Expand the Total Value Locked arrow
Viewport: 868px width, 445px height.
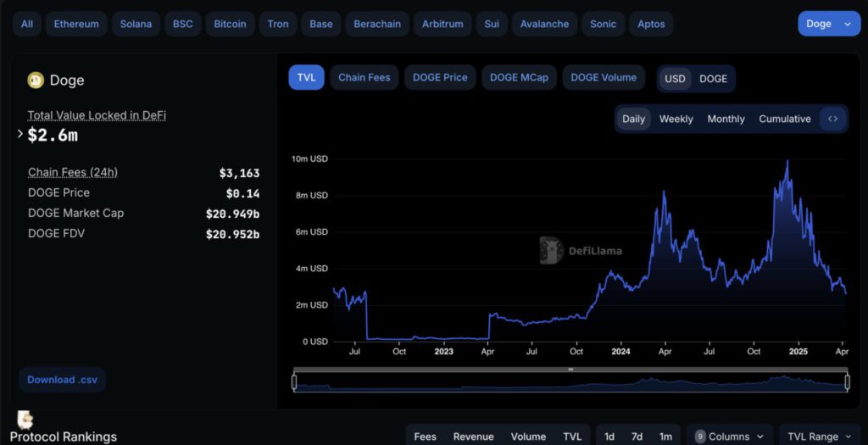(x=20, y=133)
